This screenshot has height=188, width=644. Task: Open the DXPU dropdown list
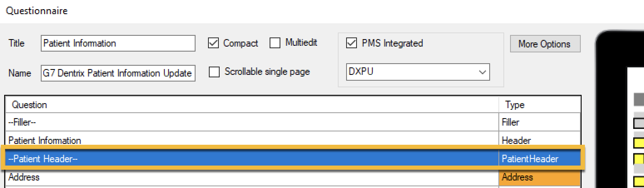(418, 72)
